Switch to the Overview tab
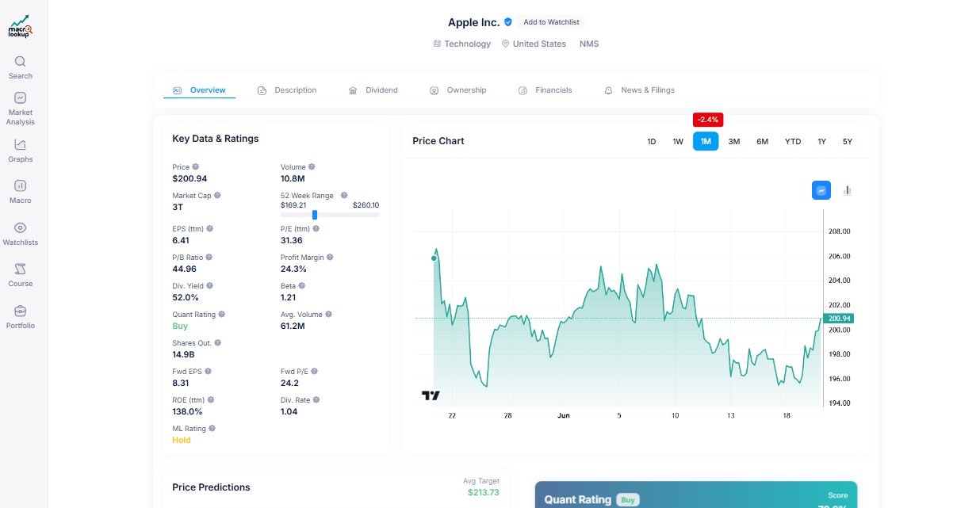Image resolution: width=980 pixels, height=508 pixels. coord(199,90)
